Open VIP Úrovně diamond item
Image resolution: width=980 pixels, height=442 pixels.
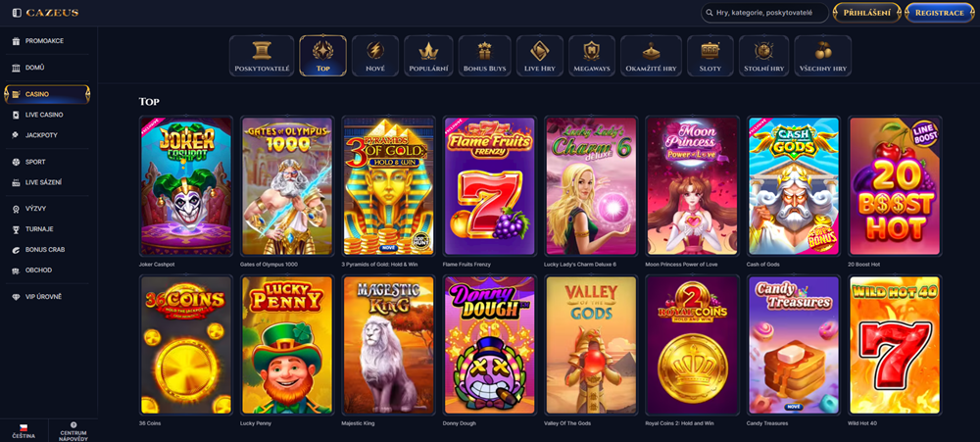(x=17, y=297)
